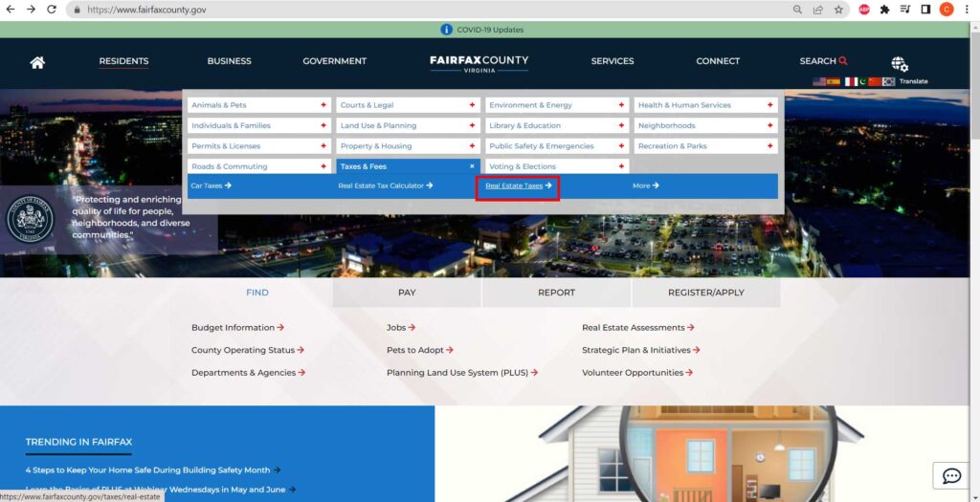Open the Car Taxes link

tap(211, 186)
